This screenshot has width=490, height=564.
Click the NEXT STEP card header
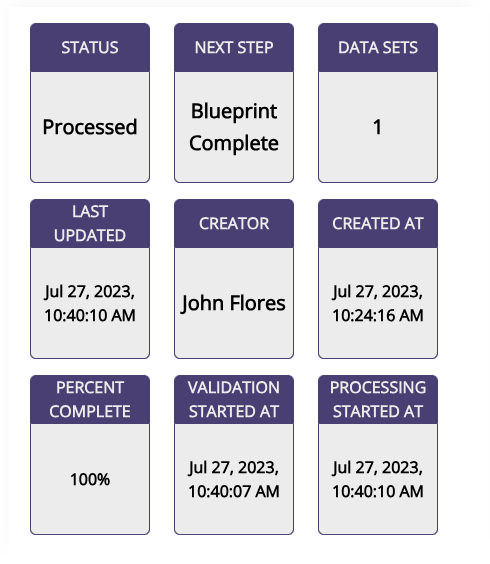point(234,48)
